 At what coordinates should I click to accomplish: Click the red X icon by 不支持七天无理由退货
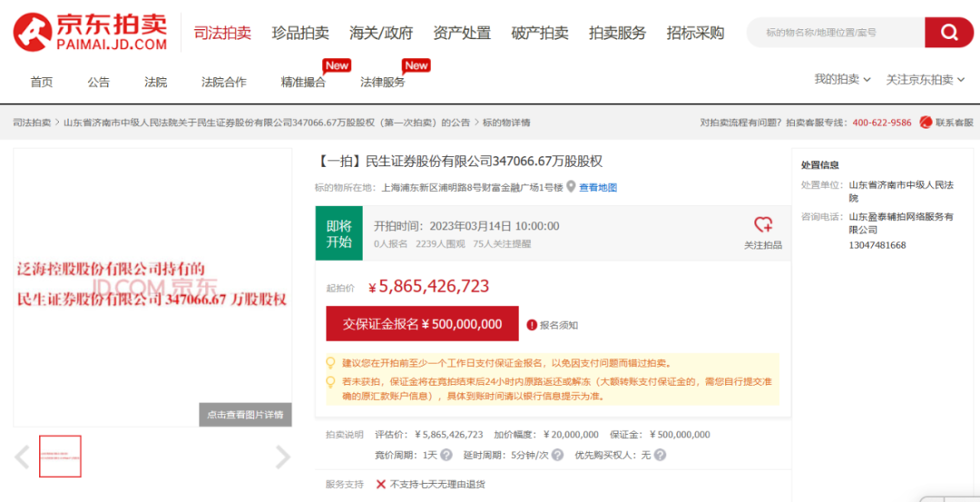click(x=380, y=484)
